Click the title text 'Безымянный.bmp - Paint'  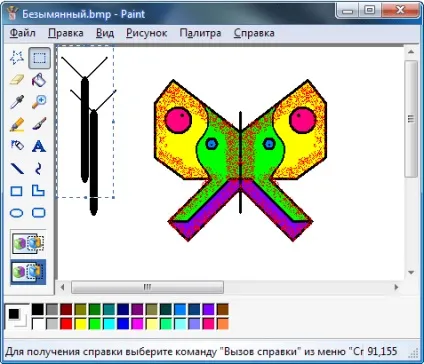click(x=84, y=14)
